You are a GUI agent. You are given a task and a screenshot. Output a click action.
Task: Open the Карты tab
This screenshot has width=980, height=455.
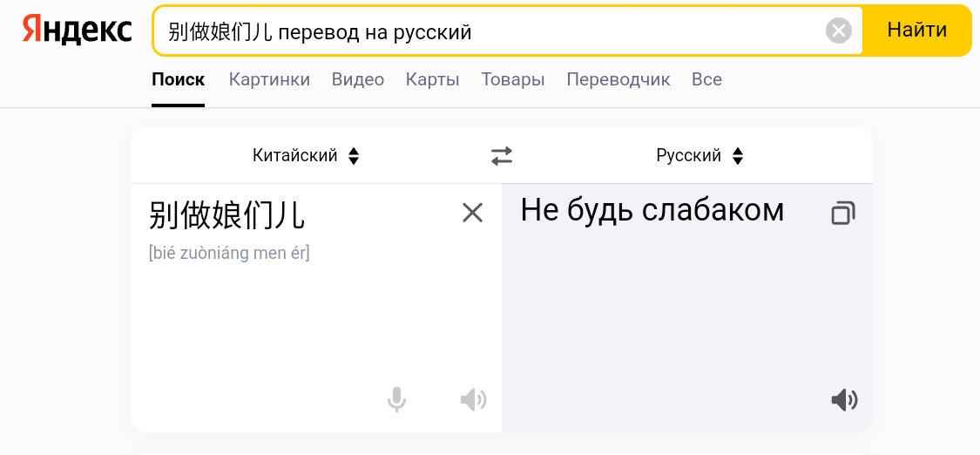tap(432, 79)
